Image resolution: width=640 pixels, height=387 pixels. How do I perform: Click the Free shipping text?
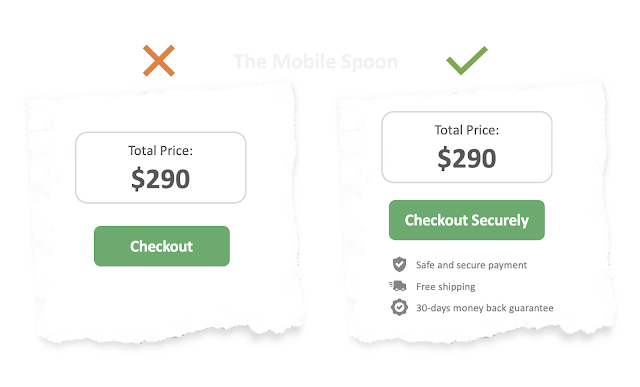(446, 287)
